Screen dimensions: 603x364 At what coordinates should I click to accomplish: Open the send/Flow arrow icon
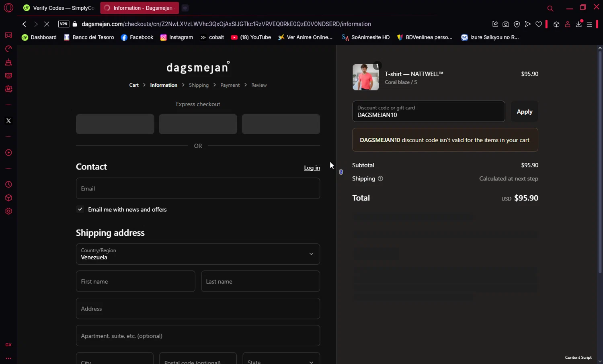pos(528,24)
